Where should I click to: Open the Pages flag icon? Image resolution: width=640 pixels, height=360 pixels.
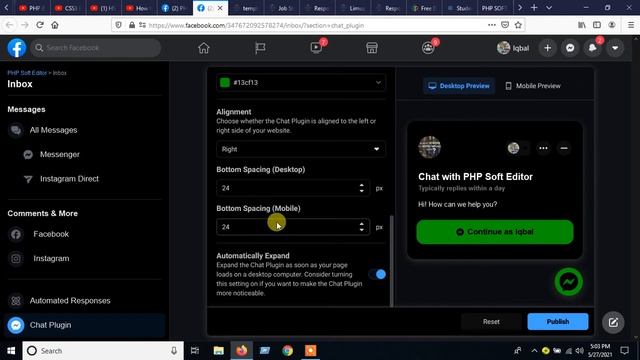(x=260, y=48)
